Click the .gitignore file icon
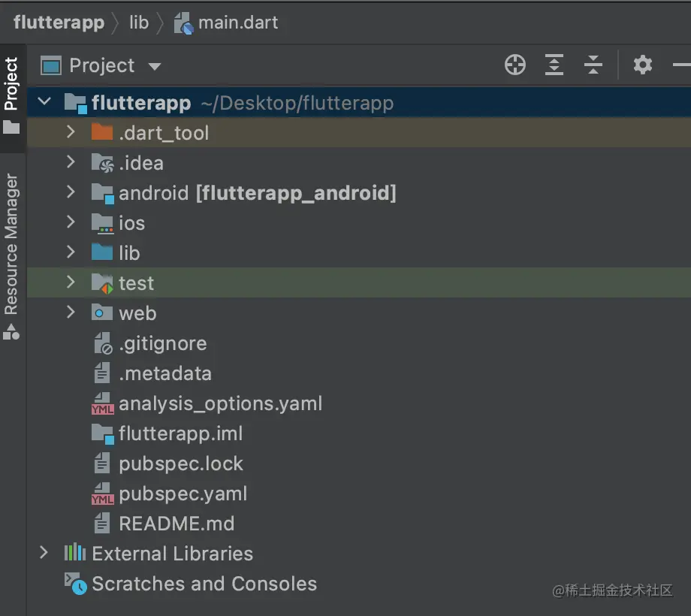This screenshot has width=691, height=616. (102, 344)
